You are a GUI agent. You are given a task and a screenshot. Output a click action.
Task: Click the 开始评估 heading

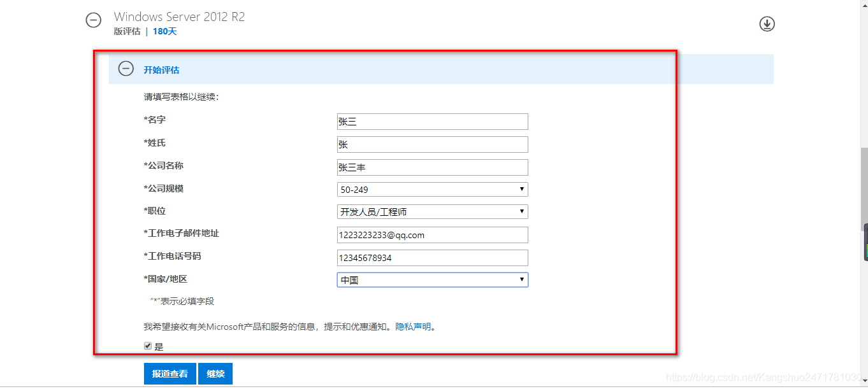click(x=161, y=70)
